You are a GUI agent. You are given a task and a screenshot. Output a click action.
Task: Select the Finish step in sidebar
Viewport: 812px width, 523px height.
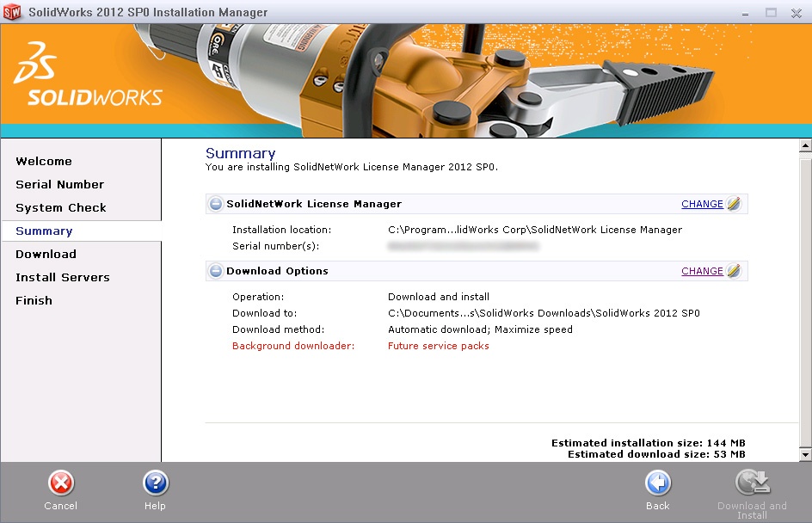[x=34, y=301]
